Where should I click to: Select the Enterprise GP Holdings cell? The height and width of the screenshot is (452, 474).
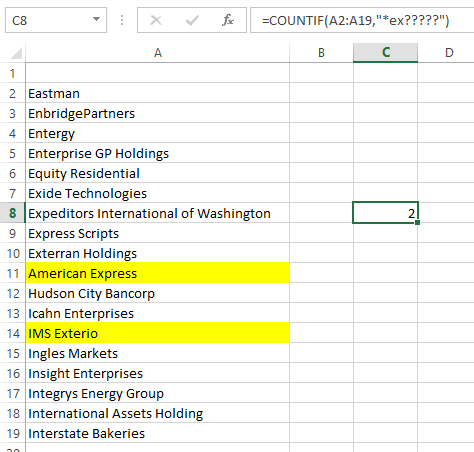(x=158, y=153)
